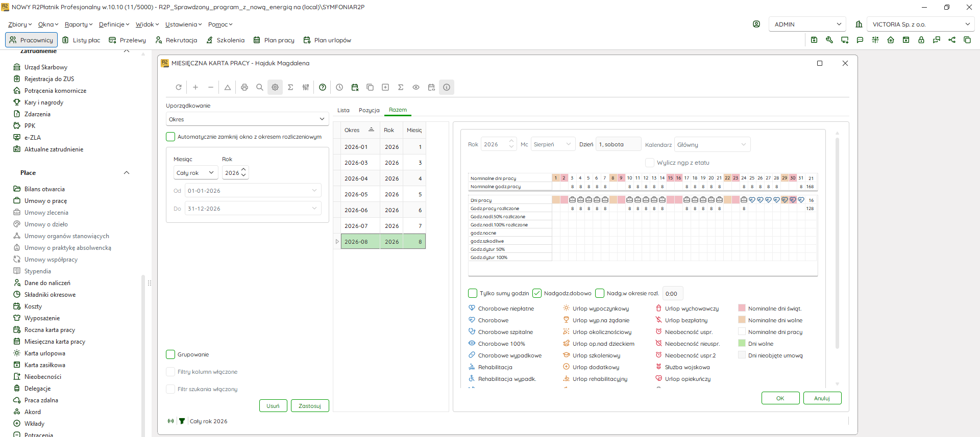Expand the Cały rok month dropdown
980x437 pixels.
pyautogui.click(x=196, y=173)
